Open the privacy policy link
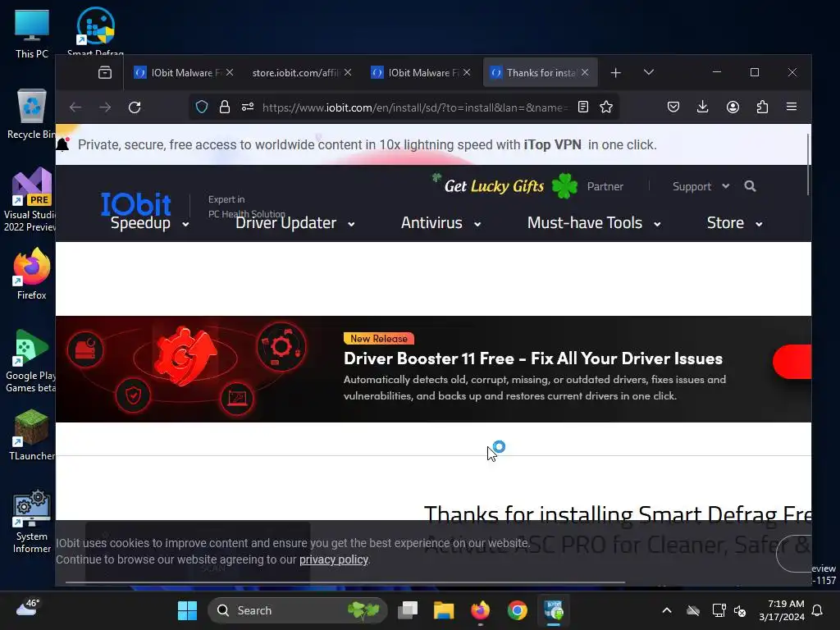840x630 pixels. pyautogui.click(x=334, y=559)
